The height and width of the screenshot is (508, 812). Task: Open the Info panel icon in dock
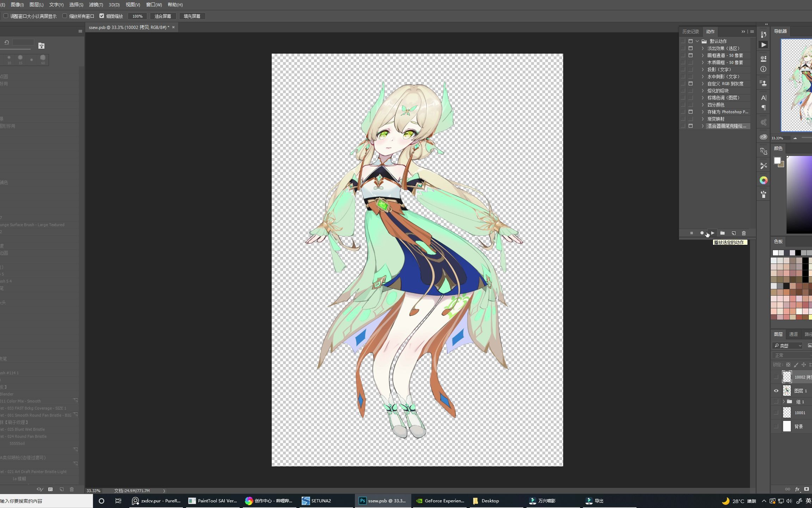pos(763,69)
